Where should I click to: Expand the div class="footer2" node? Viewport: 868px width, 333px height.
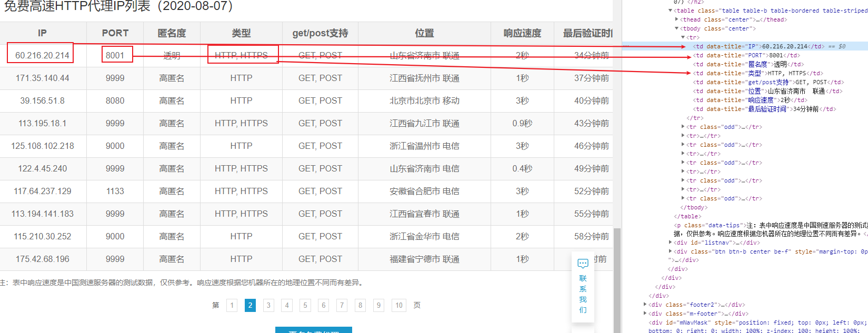pos(645,305)
